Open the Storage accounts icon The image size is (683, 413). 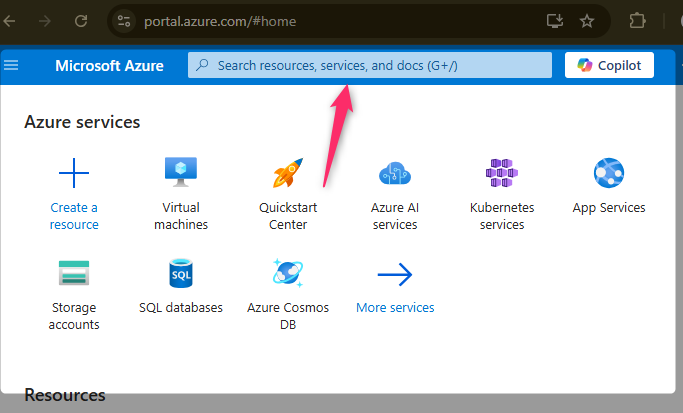click(x=74, y=273)
